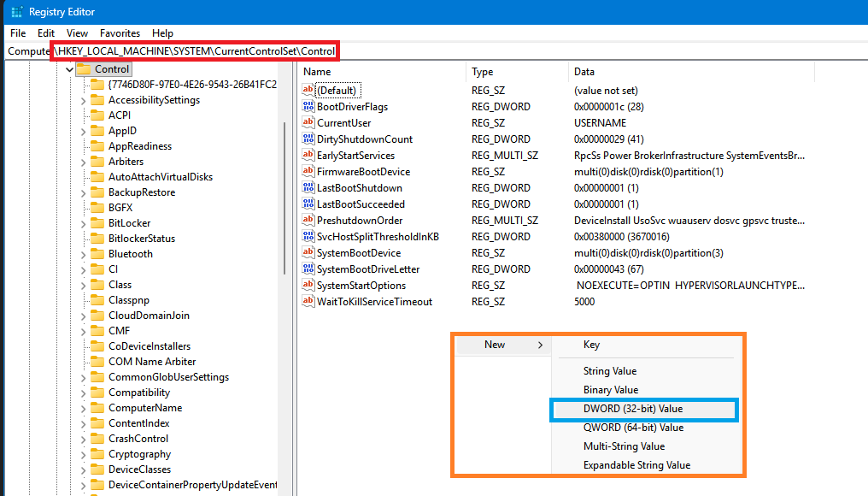Click the AccessibilitySettings folder icon
This screenshot has height=496, width=868.
pyautogui.click(x=97, y=100)
